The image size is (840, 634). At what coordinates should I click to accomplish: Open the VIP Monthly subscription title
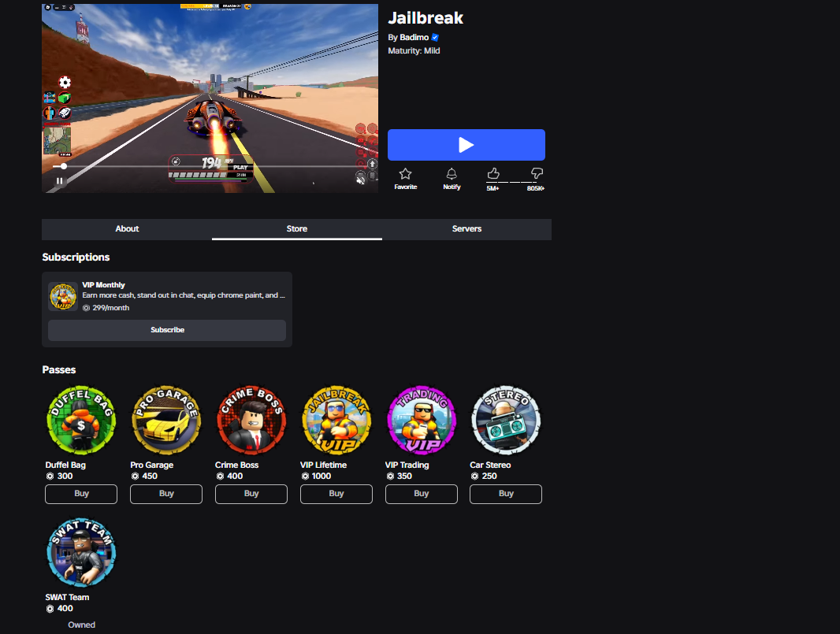click(103, 285)
